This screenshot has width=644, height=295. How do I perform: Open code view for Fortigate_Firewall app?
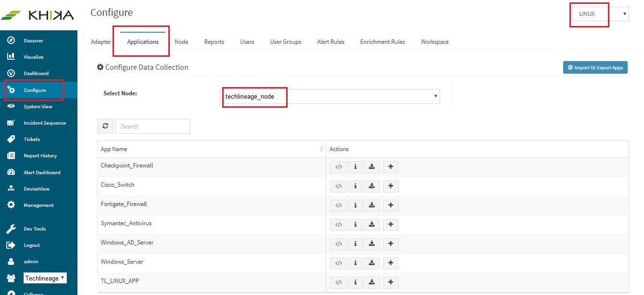339,205
